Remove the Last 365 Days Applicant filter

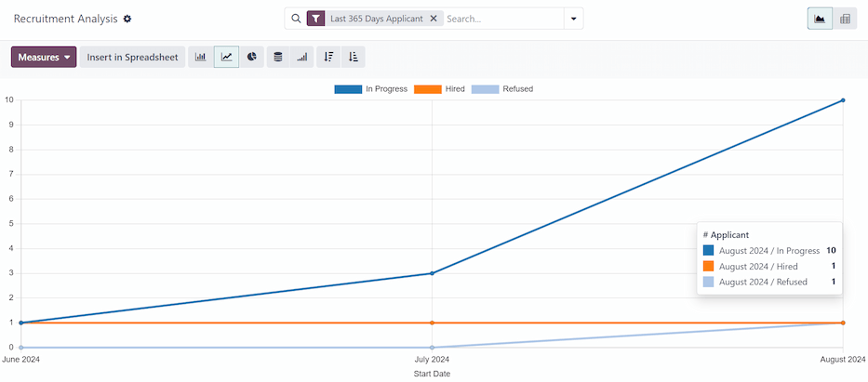tap(434, 19)
